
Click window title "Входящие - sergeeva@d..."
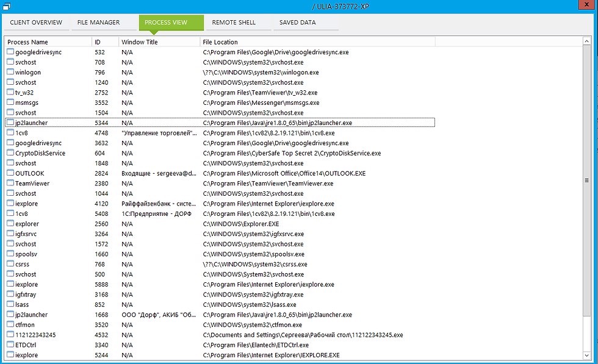pyautogui.click(x=159, y=173)
